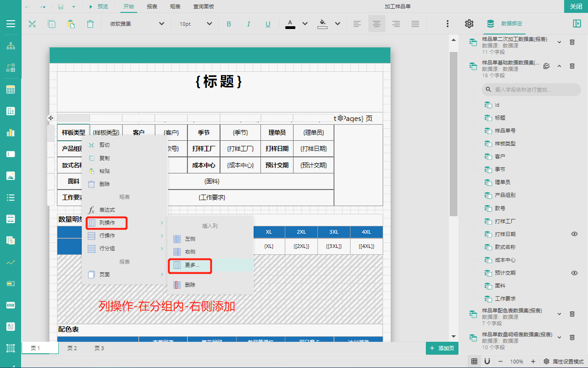Viewport: 588px width, 368px height.
Task: Select 更多... in the column submenu
Action: [x=192, y=265]
